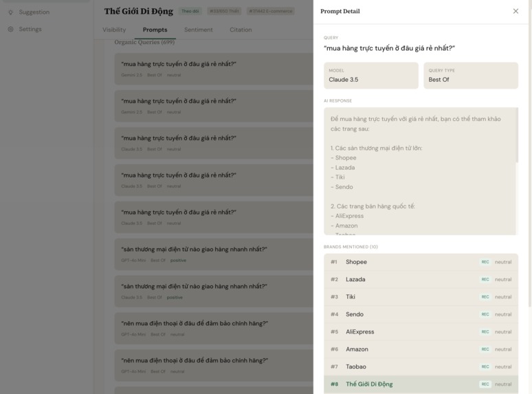Click the #33/650 rank badge

pos(224,11)
